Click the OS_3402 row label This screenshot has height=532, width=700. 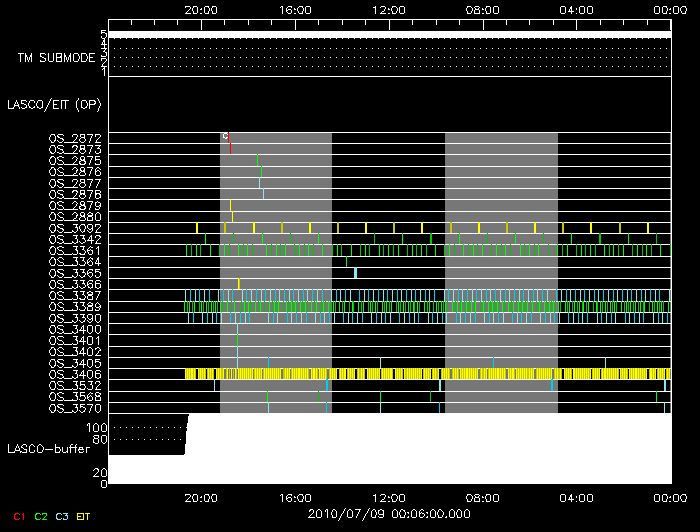coord(75,352)
